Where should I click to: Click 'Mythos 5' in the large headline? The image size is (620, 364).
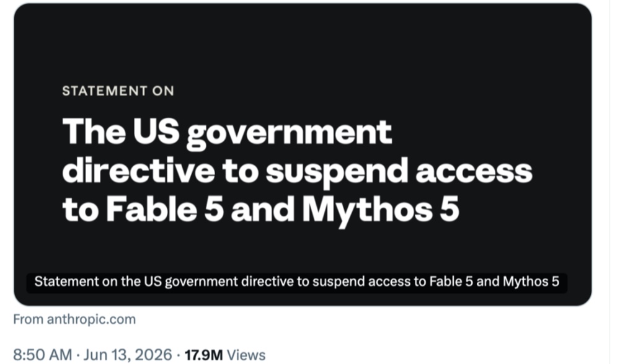pos(381,210)
